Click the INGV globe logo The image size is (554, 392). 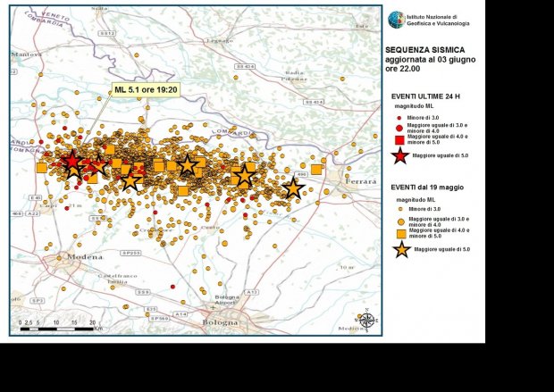396,19
